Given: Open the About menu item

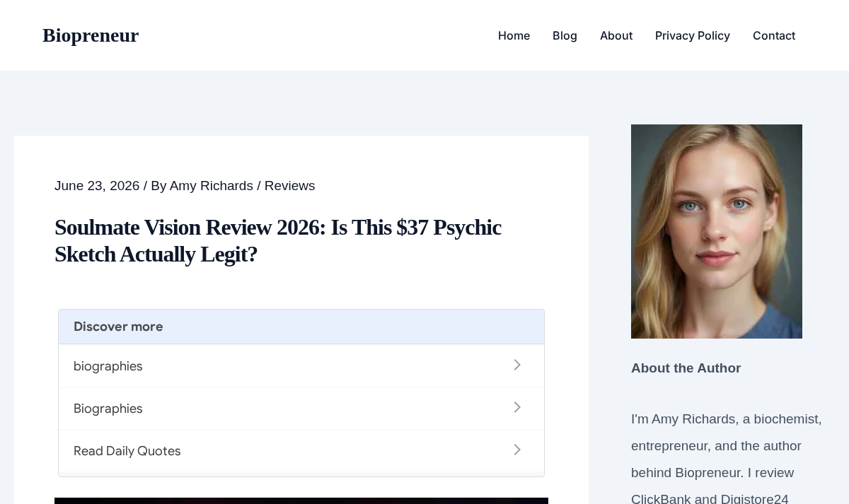Looking at the screenshot, I should (616, 35).
